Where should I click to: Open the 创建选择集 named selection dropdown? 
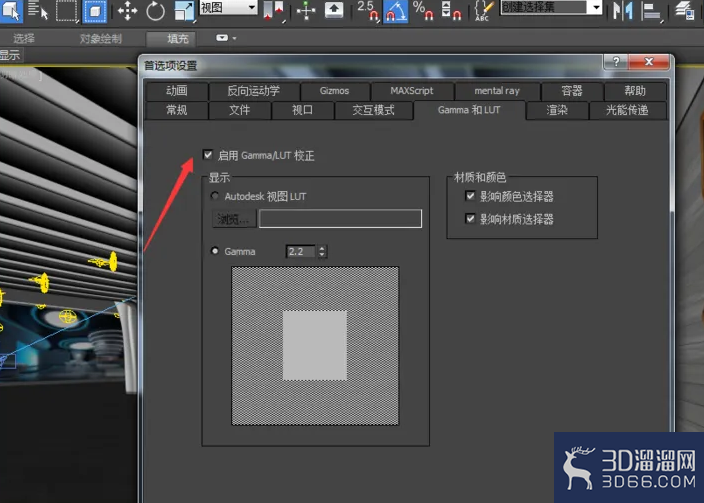click(x=551, y=7)
